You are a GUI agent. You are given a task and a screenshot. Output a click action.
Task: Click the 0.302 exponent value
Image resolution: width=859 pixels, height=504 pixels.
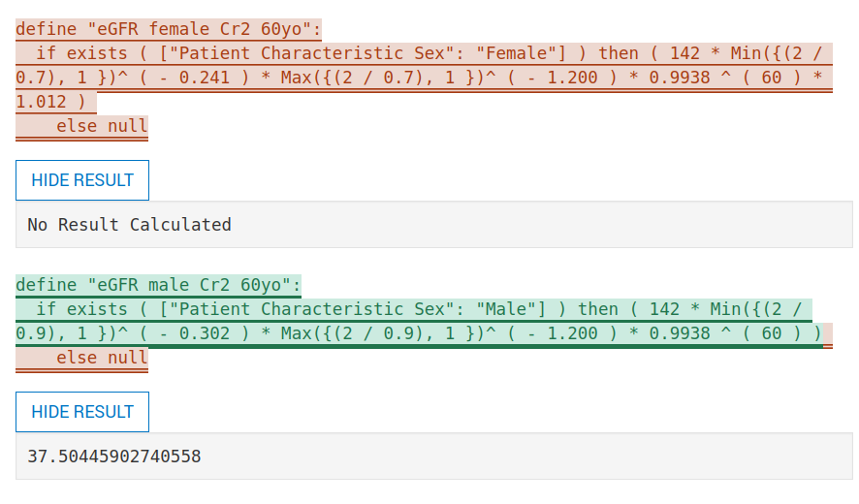tap(205, 333)
